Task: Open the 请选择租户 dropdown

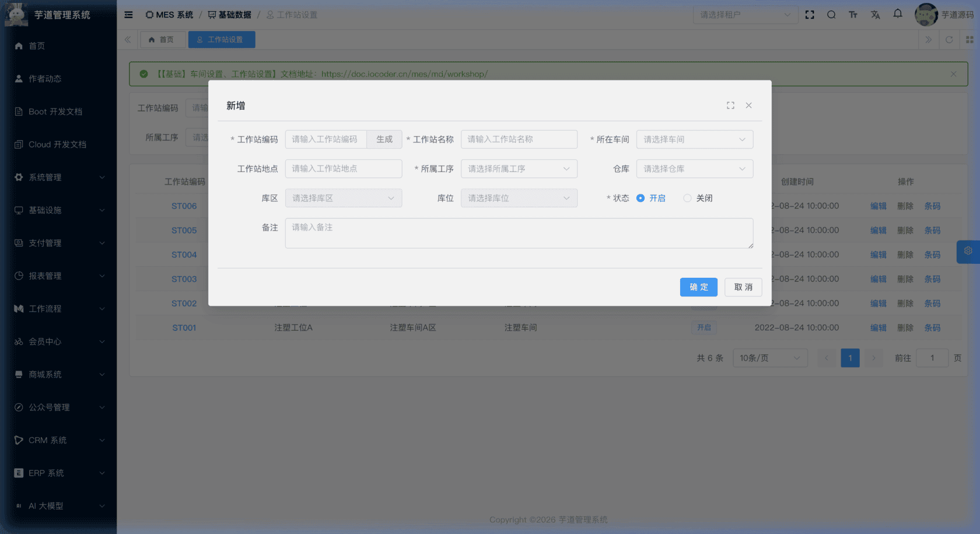Action: 745,15
